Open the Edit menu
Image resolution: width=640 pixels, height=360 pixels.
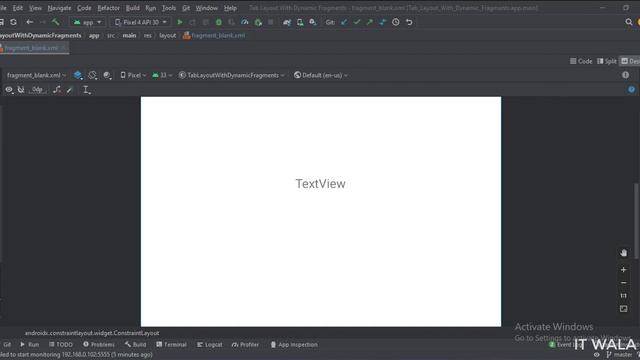[x=18, y=8]
